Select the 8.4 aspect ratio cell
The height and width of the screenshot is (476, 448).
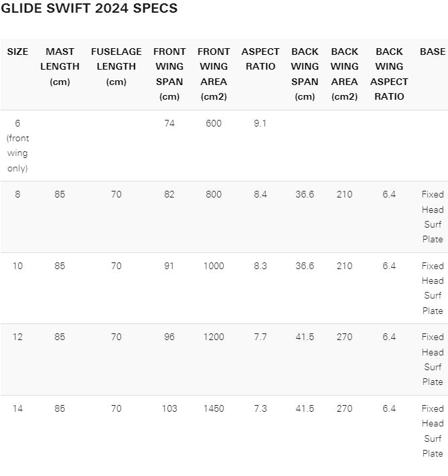pos(260,194)
